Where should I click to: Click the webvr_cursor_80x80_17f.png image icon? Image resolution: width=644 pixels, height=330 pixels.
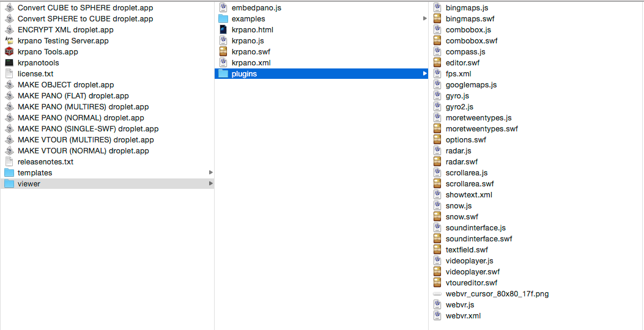[x=437, y=294]
